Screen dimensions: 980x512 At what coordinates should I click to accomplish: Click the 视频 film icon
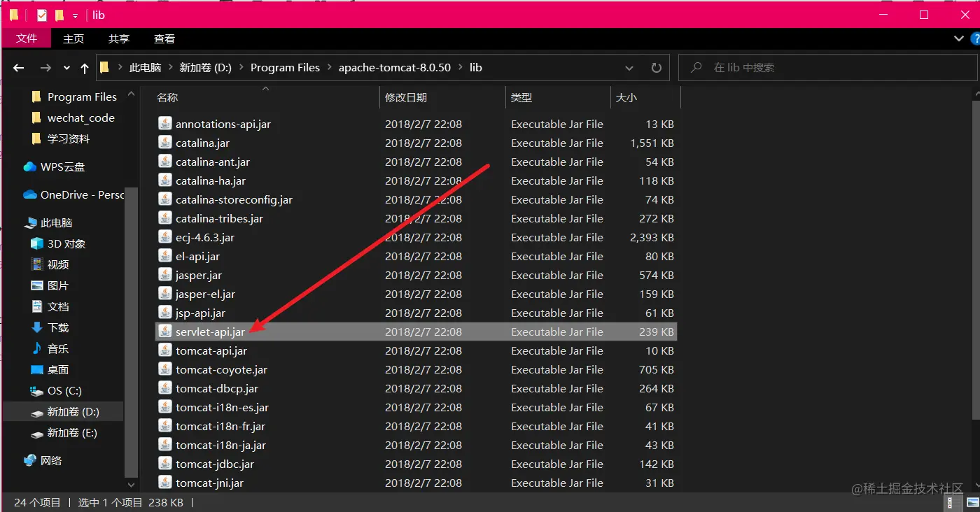37,264
